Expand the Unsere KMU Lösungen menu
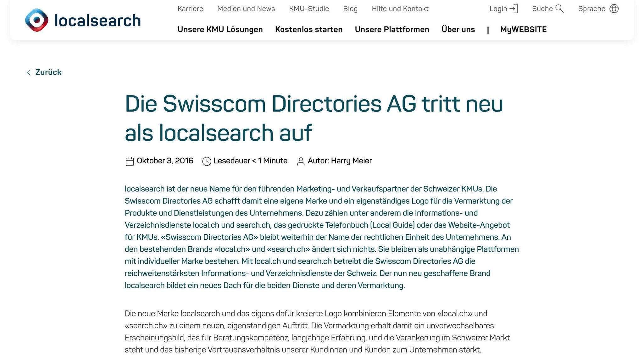This screenshot has height=362, width=644. 220,29
